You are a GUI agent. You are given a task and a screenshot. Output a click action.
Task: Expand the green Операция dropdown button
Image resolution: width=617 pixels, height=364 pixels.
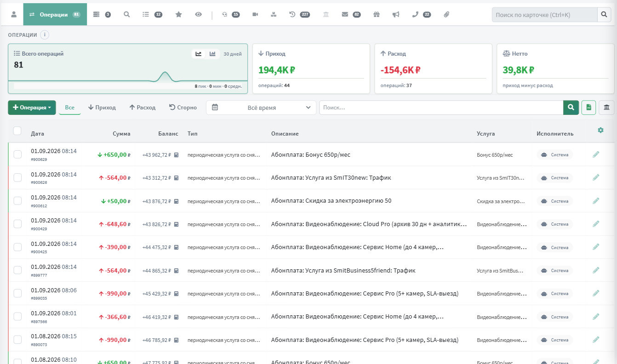(32, 108)
